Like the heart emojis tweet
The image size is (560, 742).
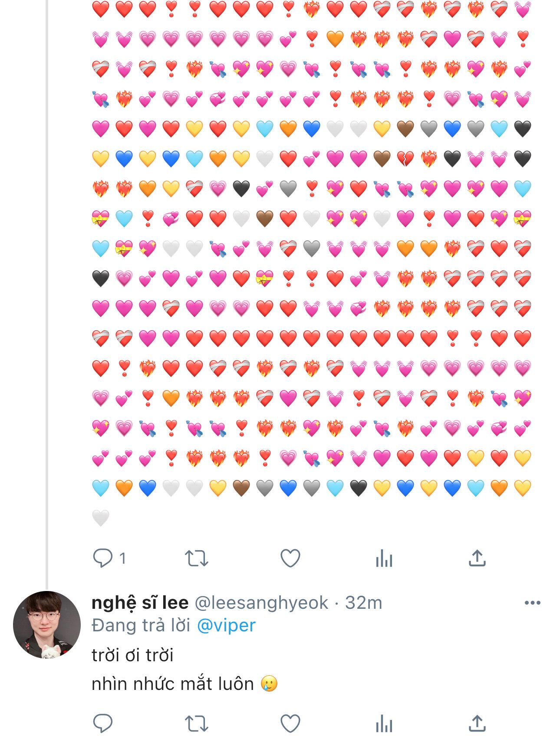click(290, 558)
